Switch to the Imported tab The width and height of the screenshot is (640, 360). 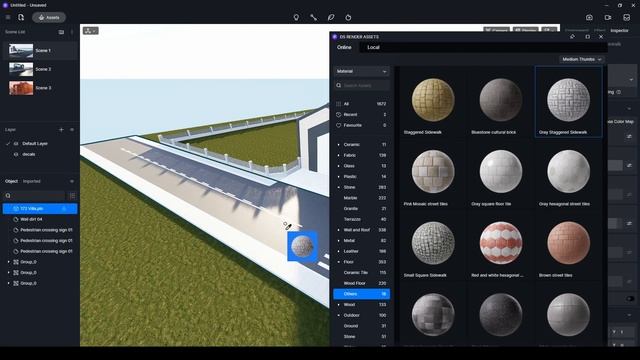pos(31,181)
